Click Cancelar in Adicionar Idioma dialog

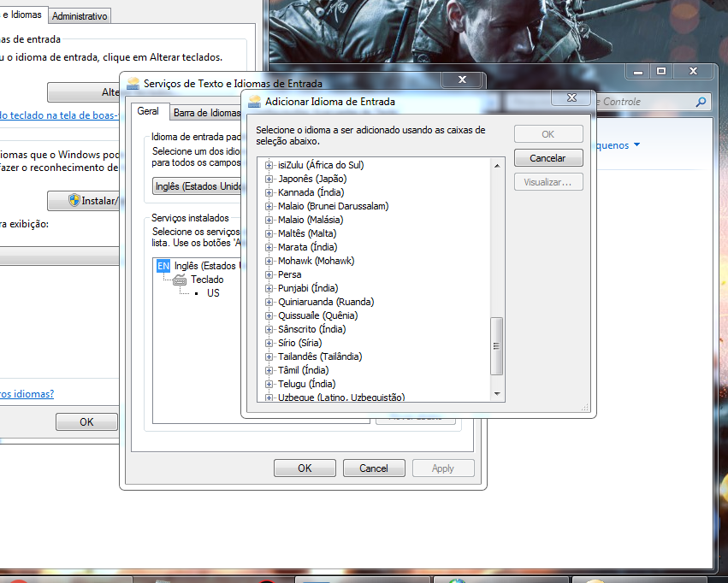[x=548, y=158]
